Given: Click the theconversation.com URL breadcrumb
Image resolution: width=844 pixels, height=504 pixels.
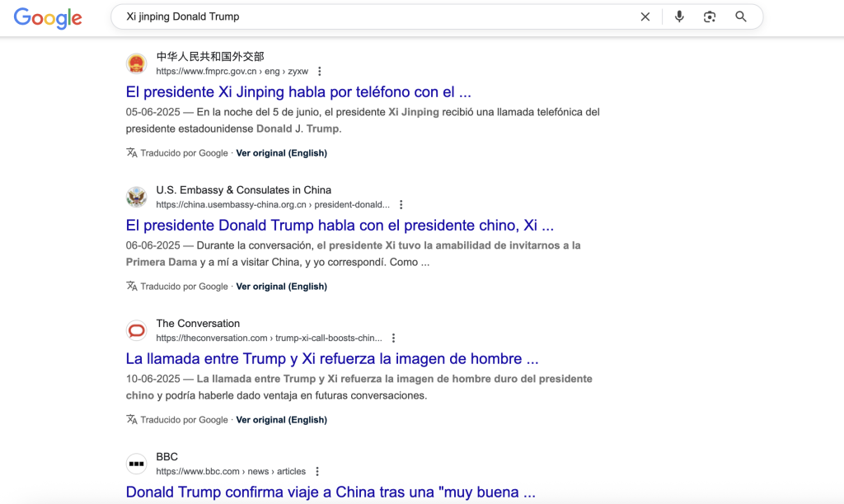Looking at the screenshot, I should (270, 338).
